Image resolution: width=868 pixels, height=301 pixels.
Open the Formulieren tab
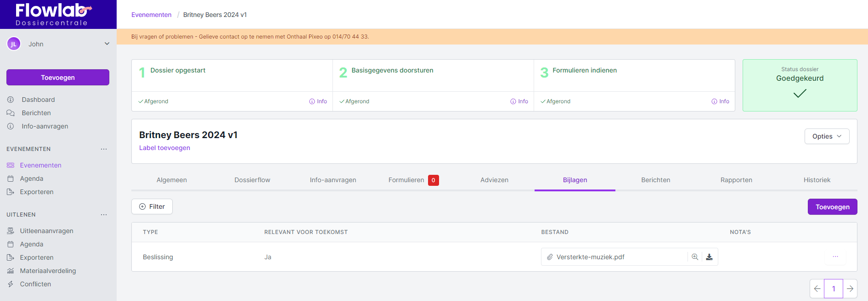click(406, 180)
